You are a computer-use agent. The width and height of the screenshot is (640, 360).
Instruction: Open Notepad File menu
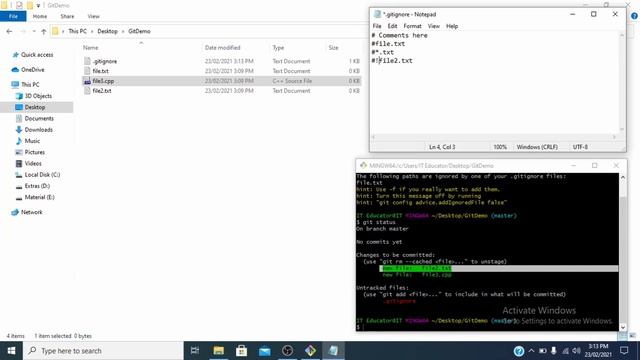pyautogui.click(x=377, y=26)
